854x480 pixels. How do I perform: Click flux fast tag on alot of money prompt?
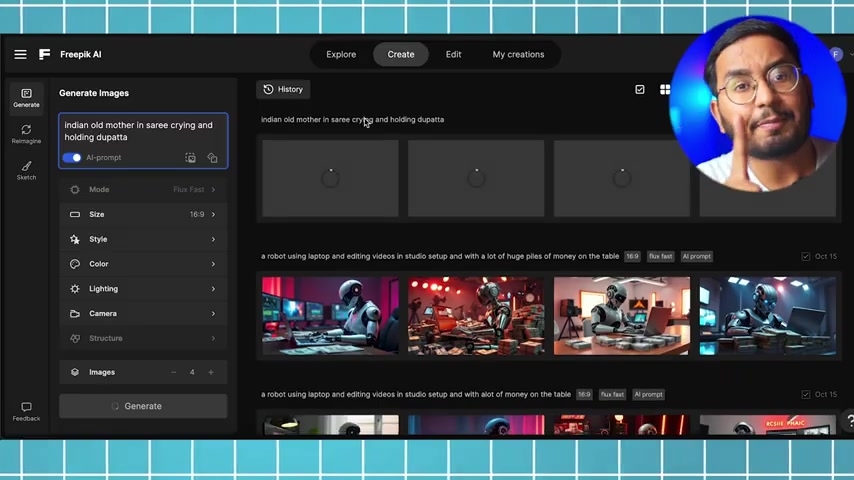tap(612, 394)
